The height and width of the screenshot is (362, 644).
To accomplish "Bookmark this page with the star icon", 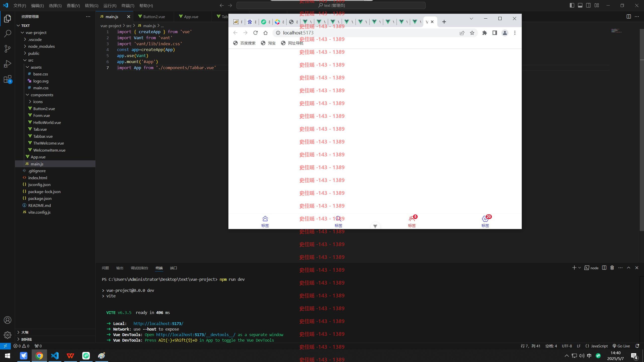I will click(x=472, y=33).
